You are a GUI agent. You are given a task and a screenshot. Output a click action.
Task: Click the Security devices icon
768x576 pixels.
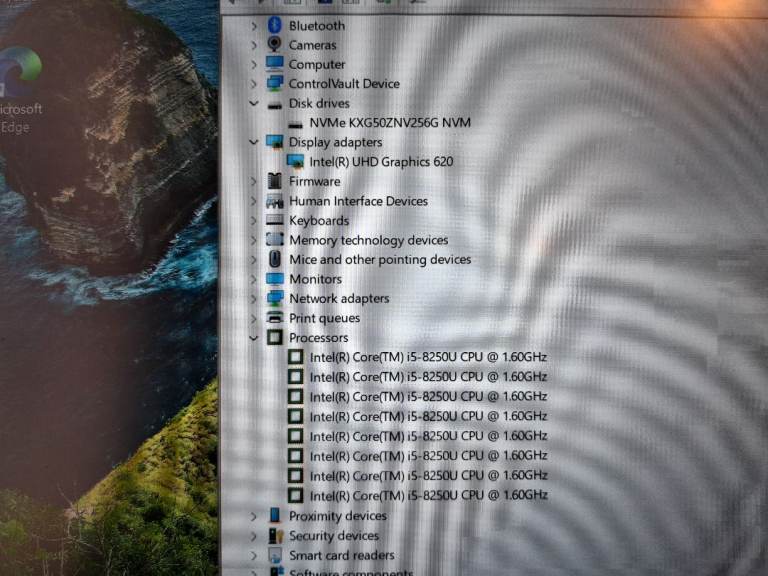pos(275,536)
